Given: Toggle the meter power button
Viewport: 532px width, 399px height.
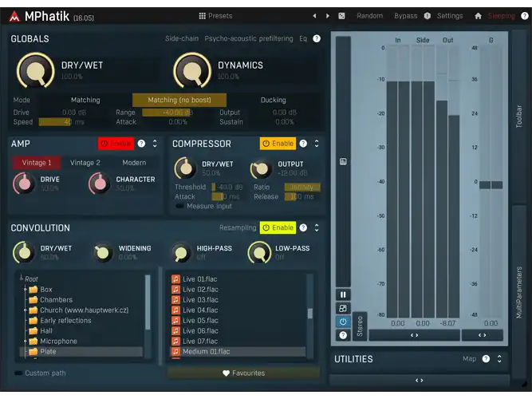Looking at the screenshot, I should tap(343, 322).
